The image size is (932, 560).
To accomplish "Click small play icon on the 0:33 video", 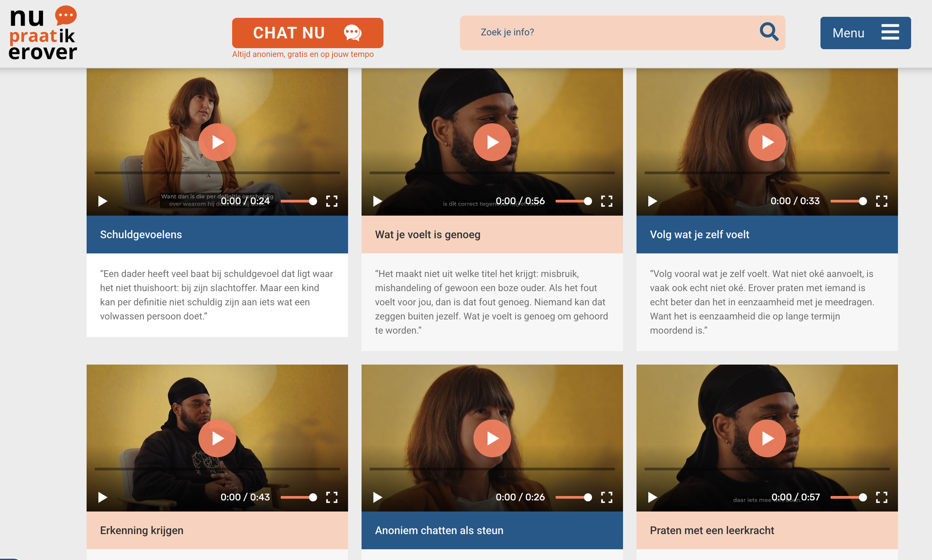I will [x=652, y=201].
